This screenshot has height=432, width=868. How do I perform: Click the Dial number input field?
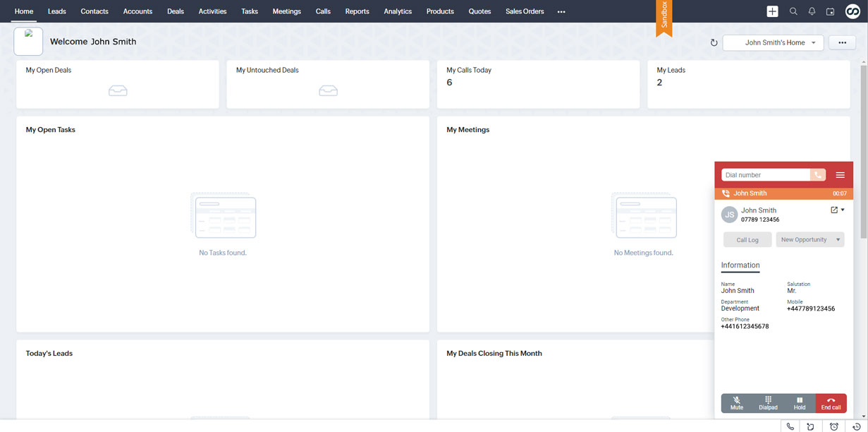pos(765,175)
